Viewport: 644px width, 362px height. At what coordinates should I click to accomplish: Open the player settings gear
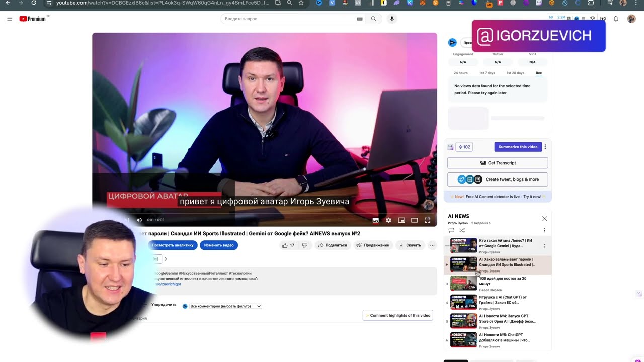point(388,220)
